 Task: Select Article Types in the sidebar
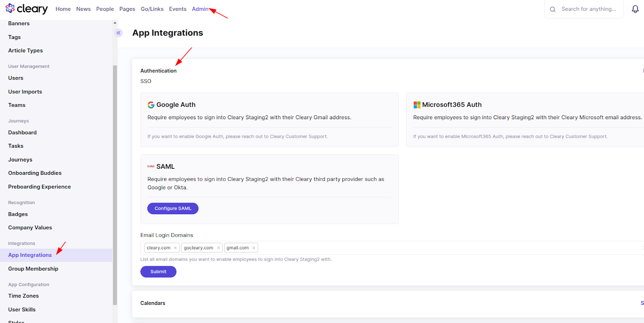tap(25, 50)
